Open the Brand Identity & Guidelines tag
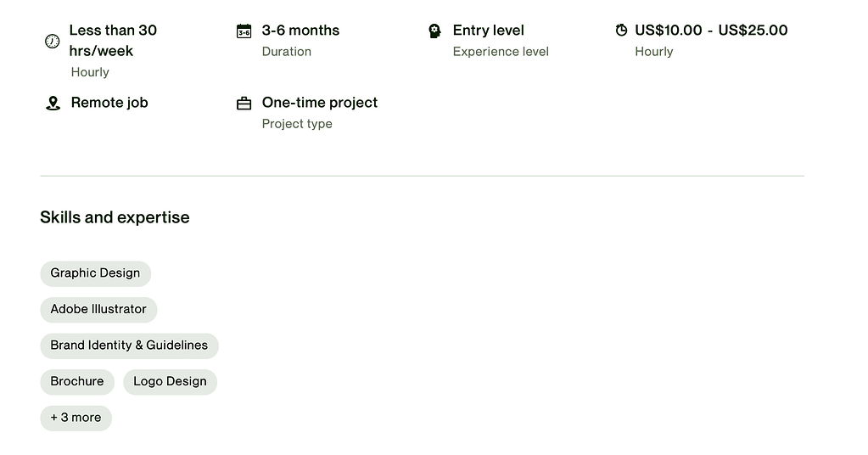 [129, 345]
